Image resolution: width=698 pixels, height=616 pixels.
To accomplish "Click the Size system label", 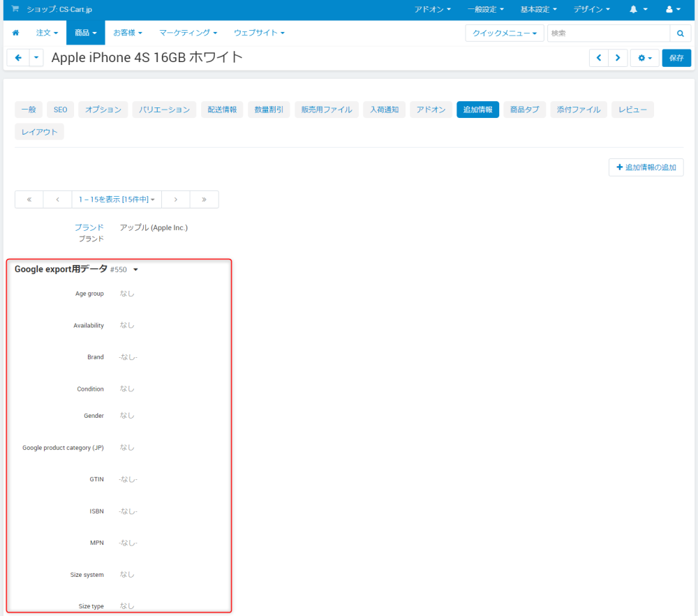I will click(87, 575).
